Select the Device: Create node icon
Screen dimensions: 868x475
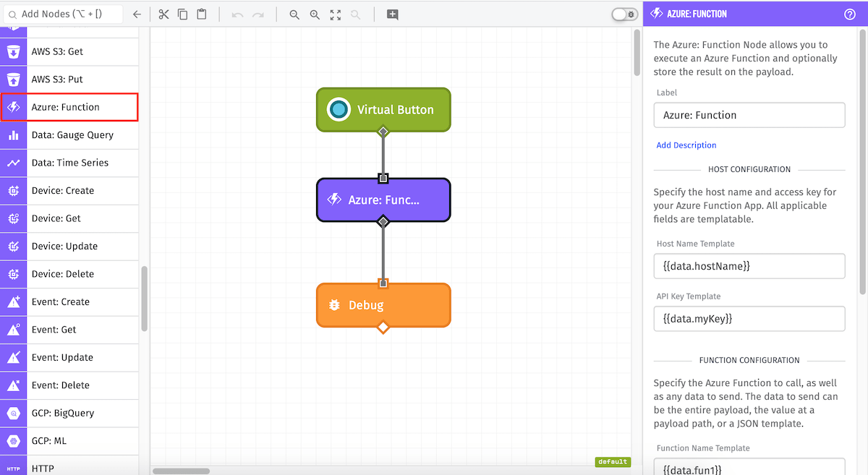click(x=13, y=191)
